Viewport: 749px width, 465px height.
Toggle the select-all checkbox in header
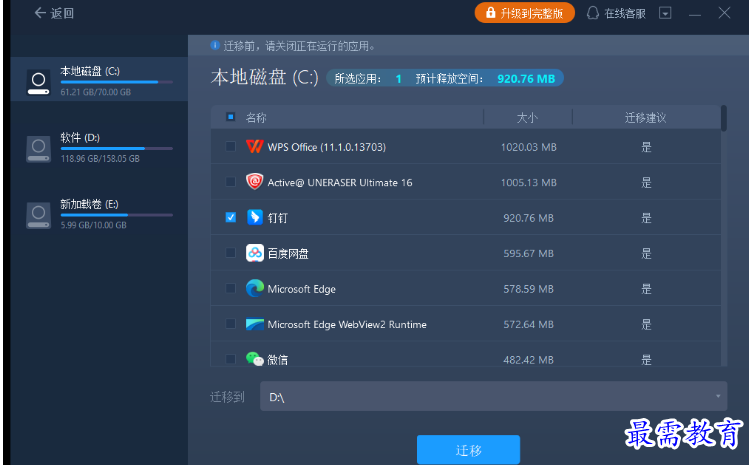[x=231, y=117]
